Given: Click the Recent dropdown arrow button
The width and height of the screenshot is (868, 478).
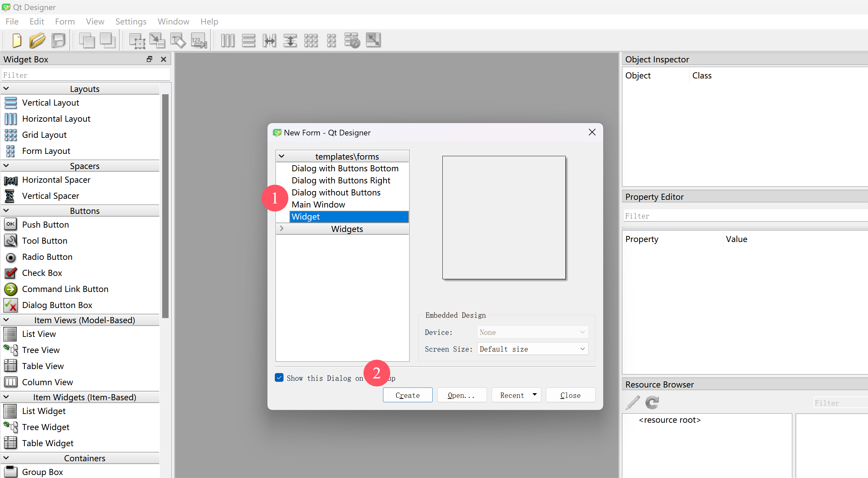Looking at the screenshot, I should [x=534, y=395].
